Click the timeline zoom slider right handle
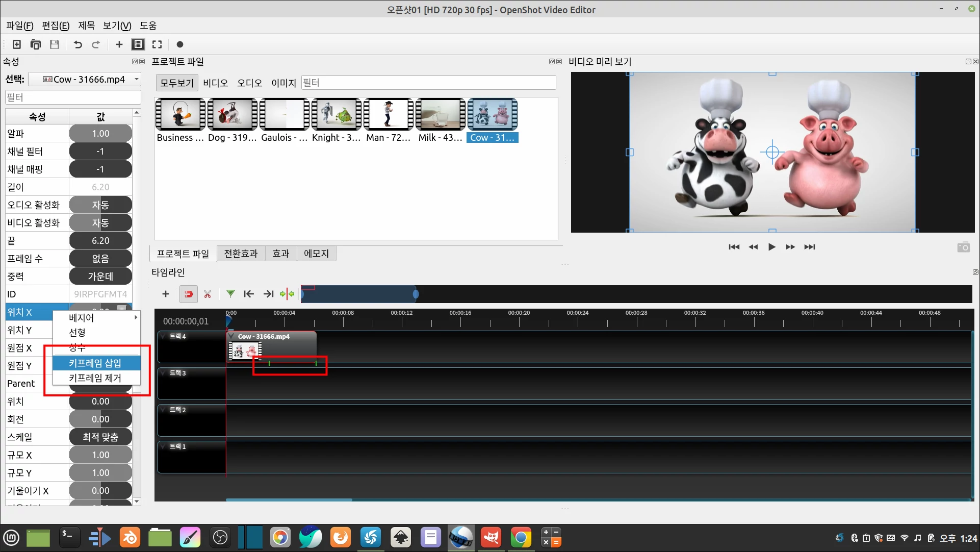Viewport: 980px width, 552px height. (416, 294)
